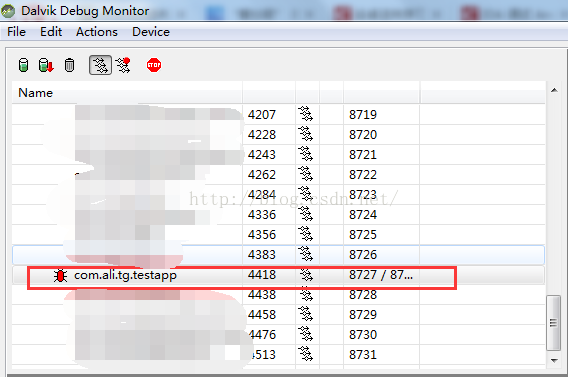This screenshot has height=377, width=568.
Task: Click port value 8731
Action: (x=363, y=355)
